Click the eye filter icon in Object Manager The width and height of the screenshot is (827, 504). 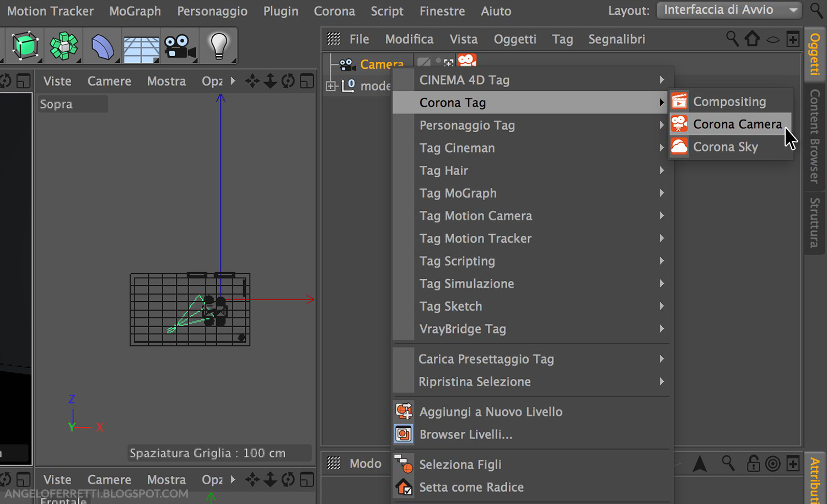coord(773,40)
